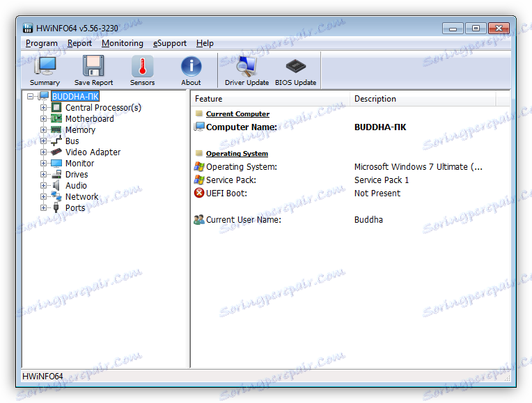Click the red UEFI Boot status icon

[199, 193]
